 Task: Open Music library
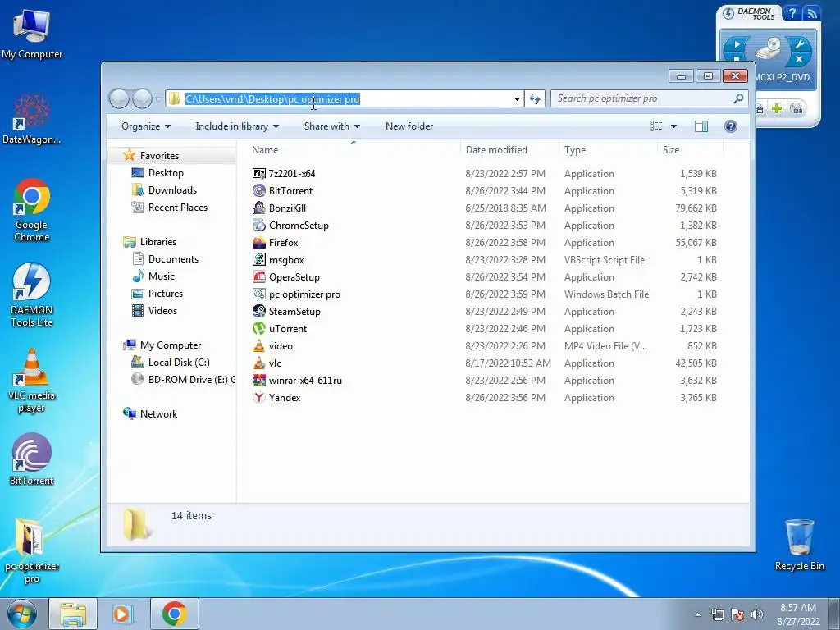161,276
